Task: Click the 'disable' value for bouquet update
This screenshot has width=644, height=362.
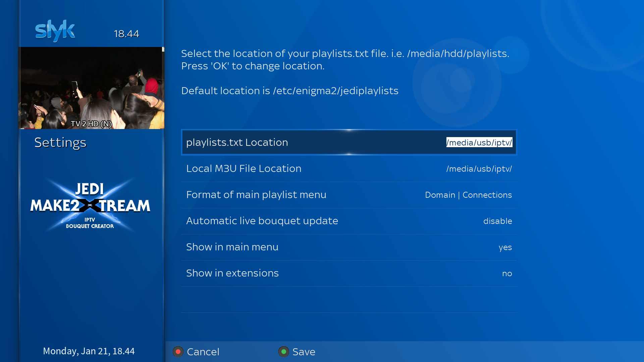Action: pyautogui.click(x=497, y=221)
